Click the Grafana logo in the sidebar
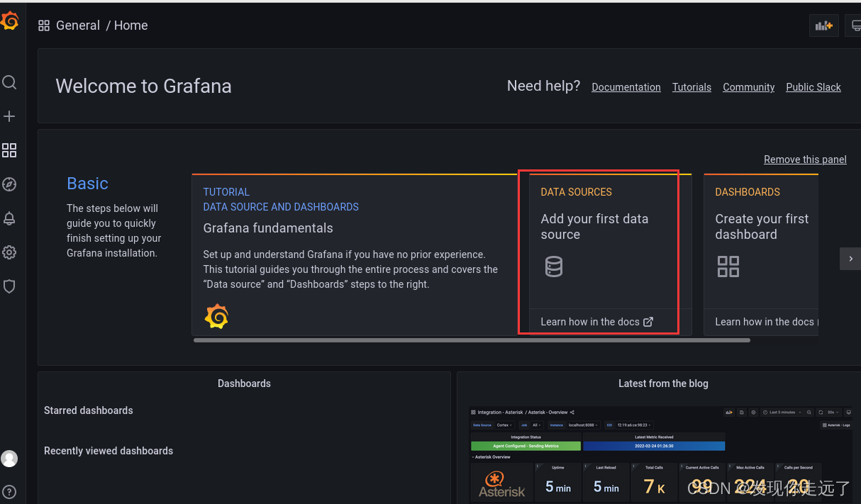 tap(9, 21)
